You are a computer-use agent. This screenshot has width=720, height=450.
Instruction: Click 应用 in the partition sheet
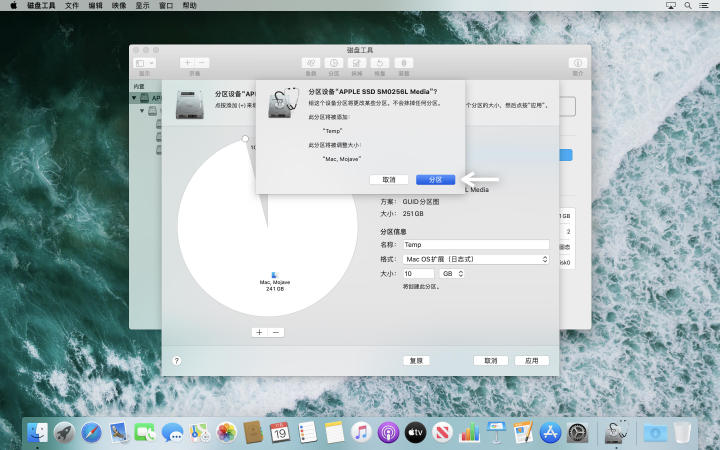tap(531, 361)
